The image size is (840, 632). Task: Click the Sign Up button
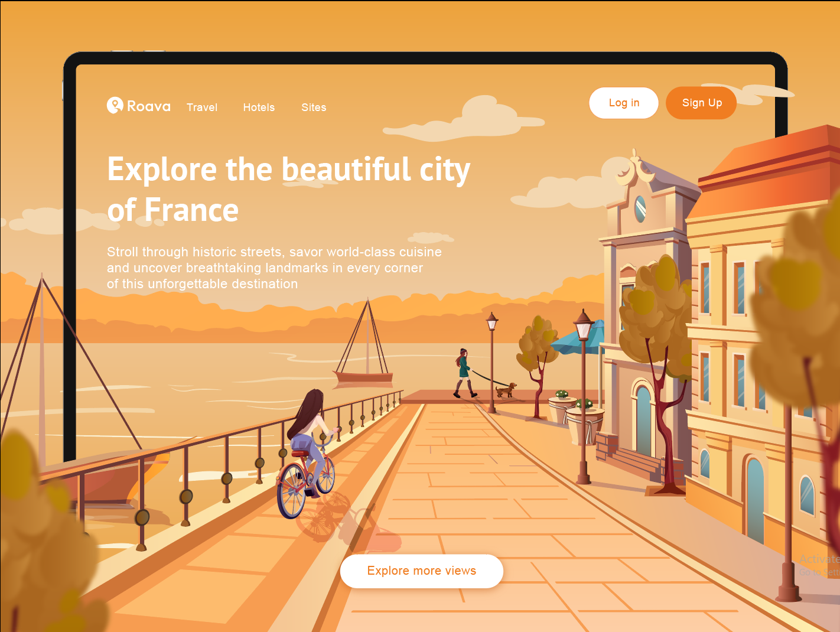pos(701,103)
